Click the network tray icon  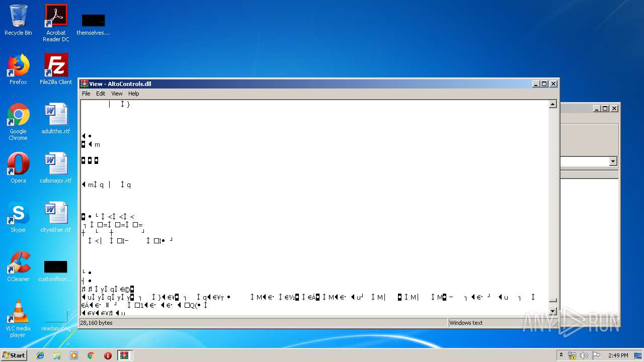[572, 355]
